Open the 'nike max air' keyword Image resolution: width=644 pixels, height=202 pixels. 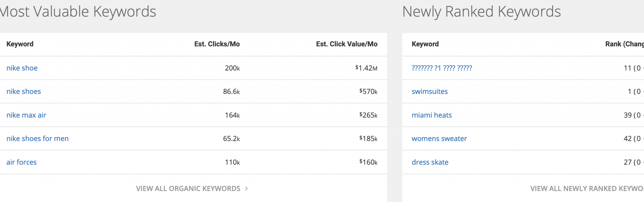pyautogui.click(x=26, y=115)
